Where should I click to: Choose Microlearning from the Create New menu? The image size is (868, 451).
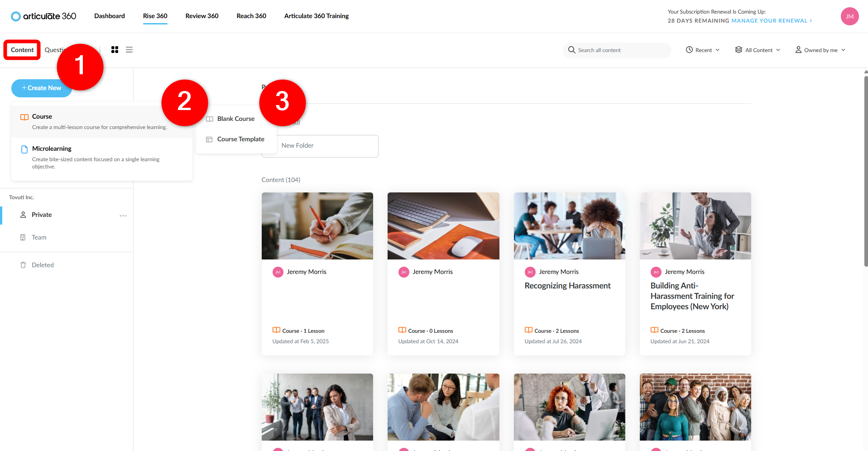tap(102, 157)
